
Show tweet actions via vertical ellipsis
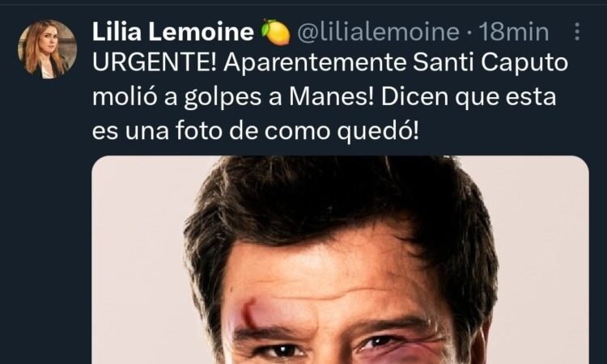pos(577,32)
